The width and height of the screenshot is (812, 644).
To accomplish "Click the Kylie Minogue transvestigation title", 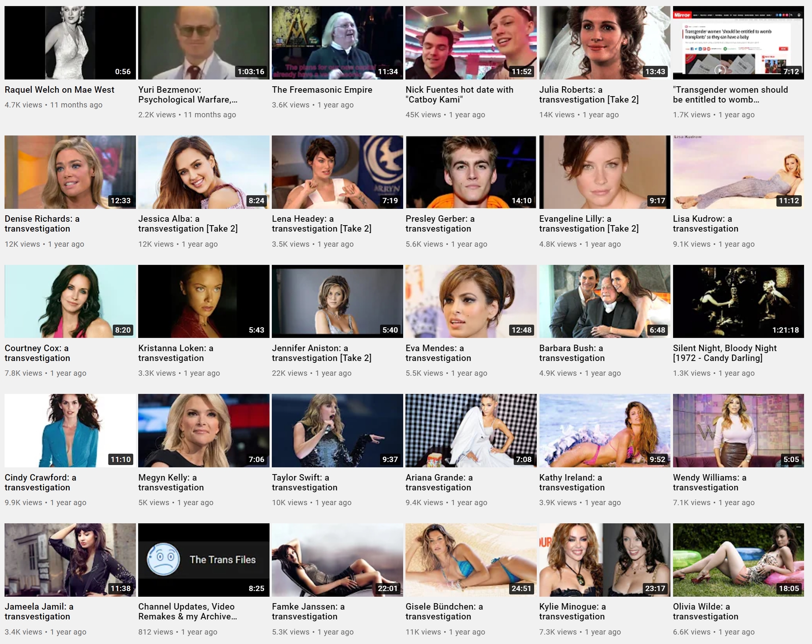I will tap(572, 611).
